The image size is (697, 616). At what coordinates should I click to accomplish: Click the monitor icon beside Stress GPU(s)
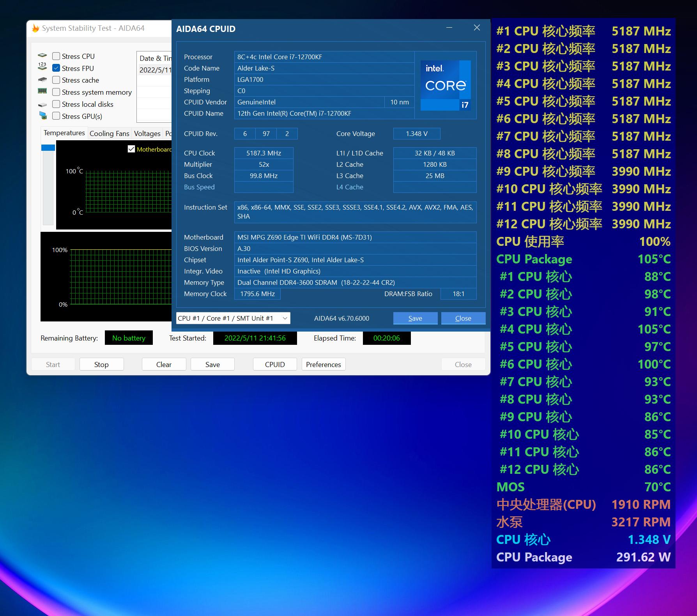tap(43, 116)
